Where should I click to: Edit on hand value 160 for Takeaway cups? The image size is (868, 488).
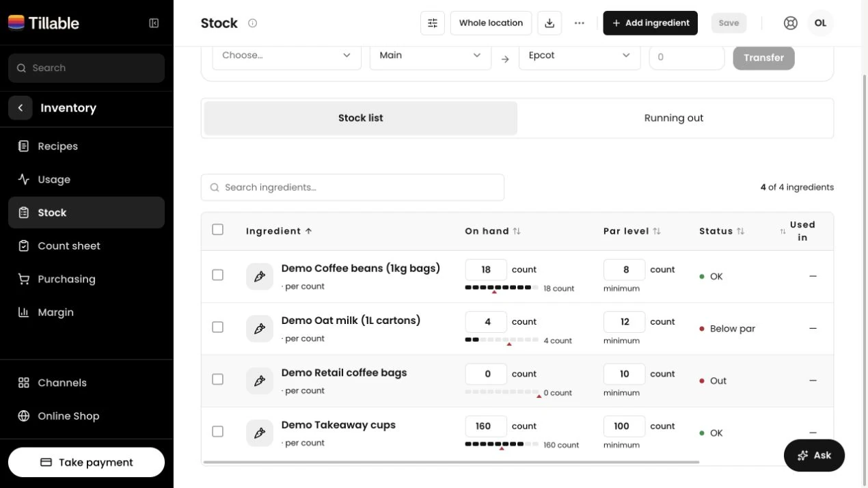pyautogui.click(x=486, y=426)
